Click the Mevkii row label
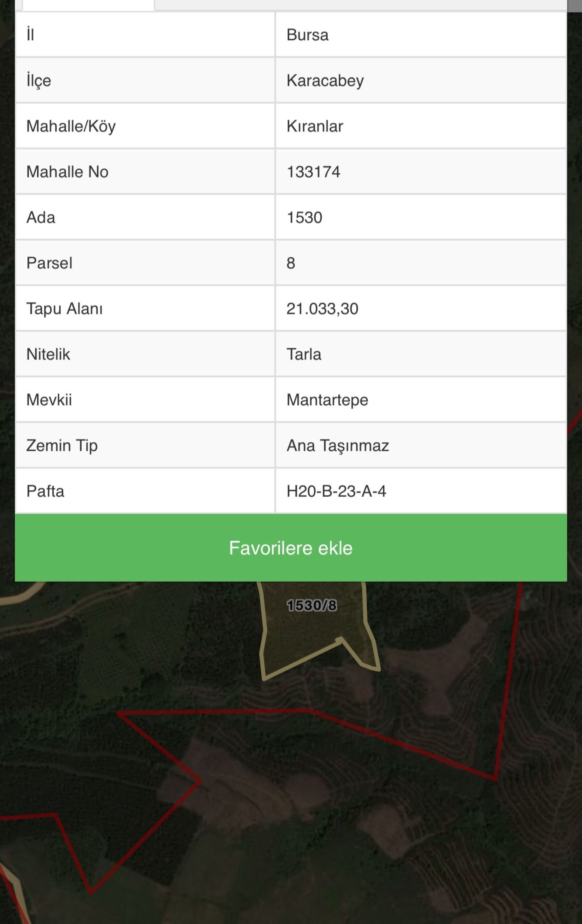The width and height of the screenshot is (582, 924). [x=49, y=400]
